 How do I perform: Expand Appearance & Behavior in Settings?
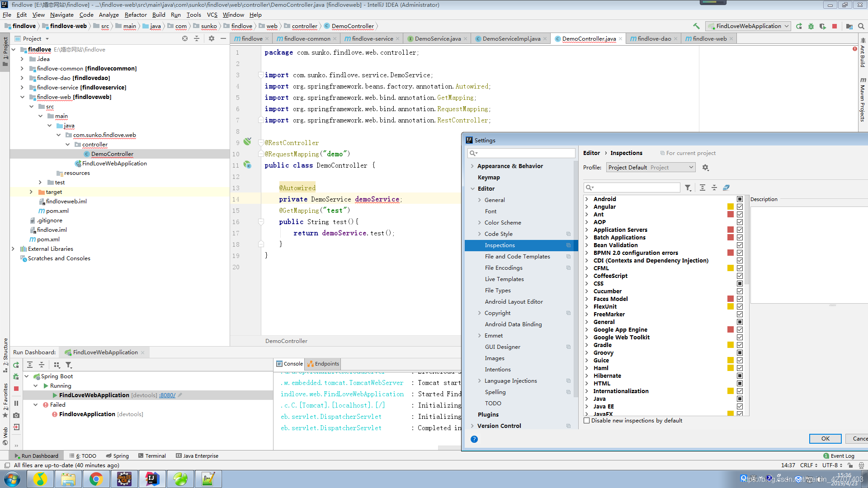[472, 166]
